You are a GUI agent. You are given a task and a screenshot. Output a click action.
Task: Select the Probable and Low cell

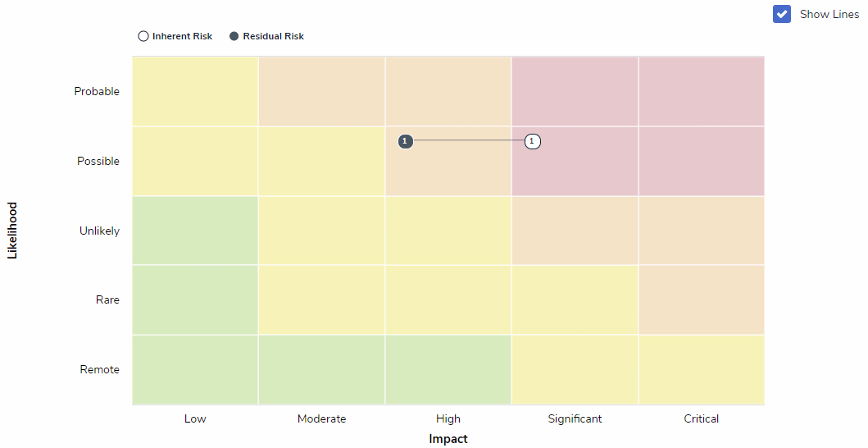(x=195, y=91)
